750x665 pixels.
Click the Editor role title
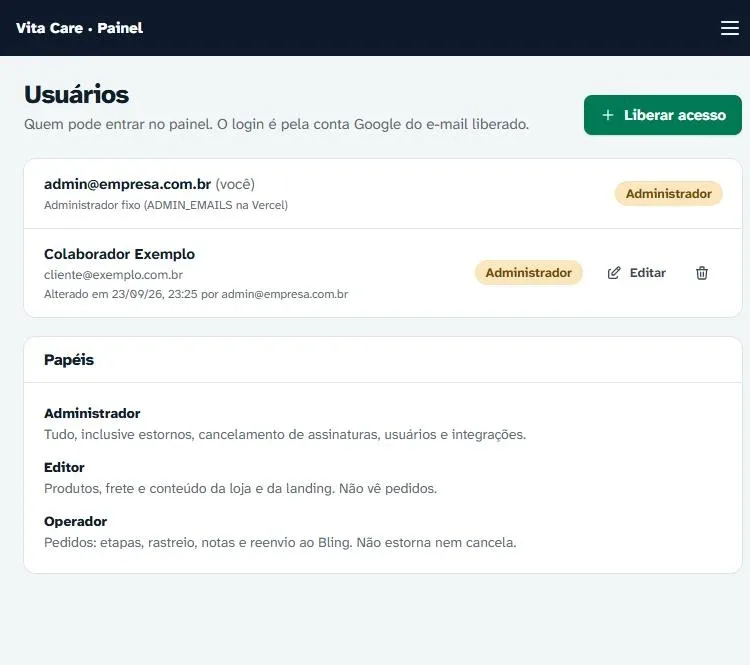(x=64, y=467)
